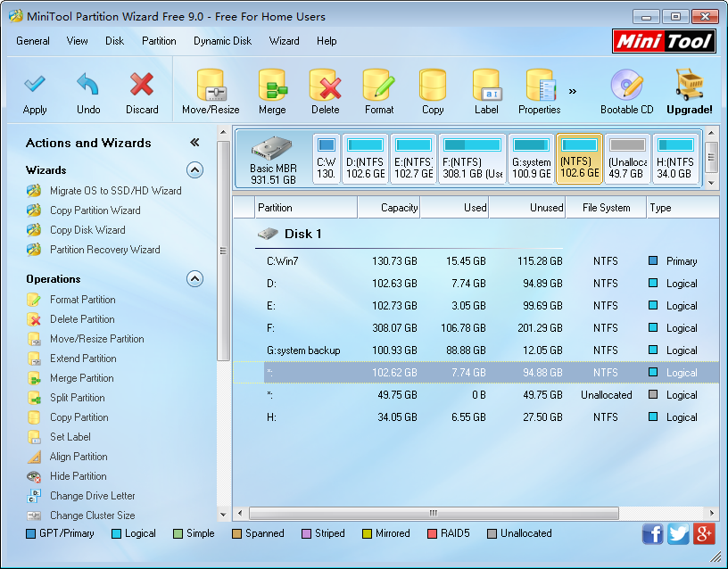The width and height of the screenshot is (728, 569).
Task: Open the General menu
Action: pyautogui.click(x=32, y=41)
